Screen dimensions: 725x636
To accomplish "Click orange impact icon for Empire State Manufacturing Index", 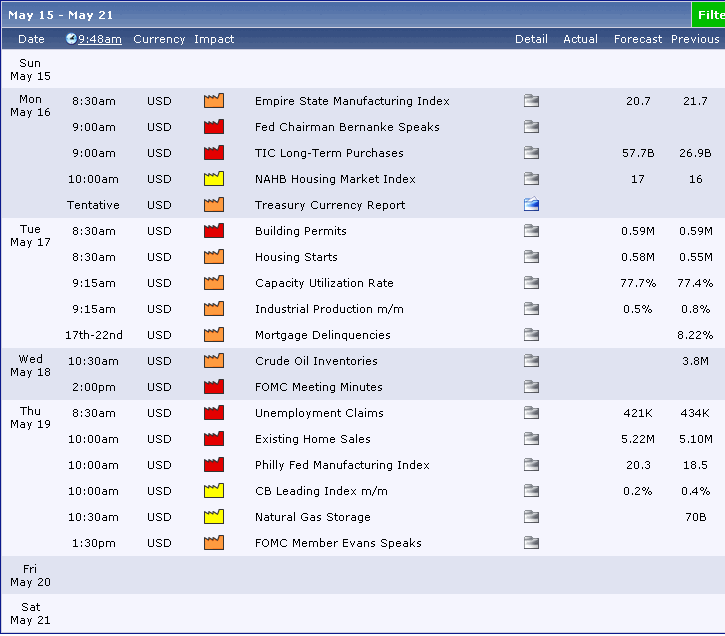I will tap(214, 100).
